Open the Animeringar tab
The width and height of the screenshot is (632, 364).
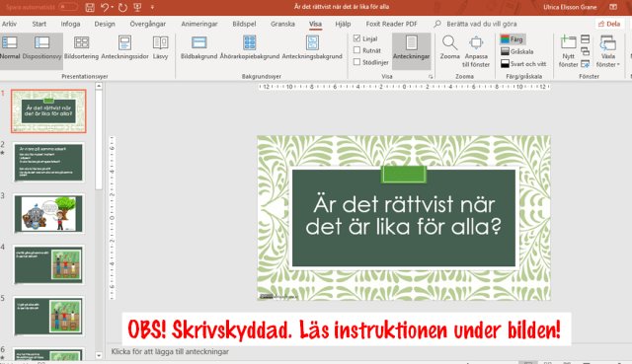[199, 24]
